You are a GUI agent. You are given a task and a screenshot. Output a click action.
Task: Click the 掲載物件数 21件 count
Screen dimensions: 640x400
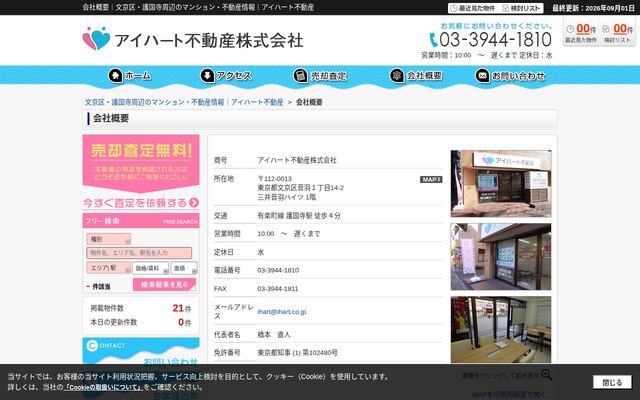pyautogui.click(x=182, y=308)
